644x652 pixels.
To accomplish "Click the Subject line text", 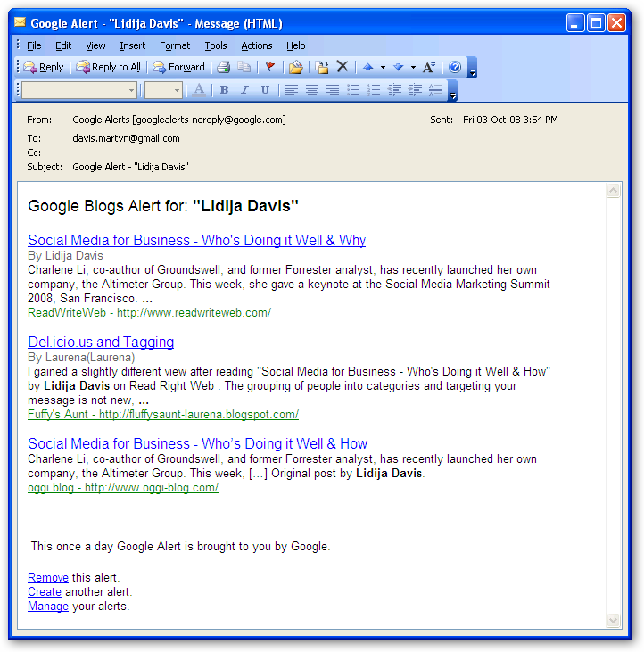I will [130, 167].
